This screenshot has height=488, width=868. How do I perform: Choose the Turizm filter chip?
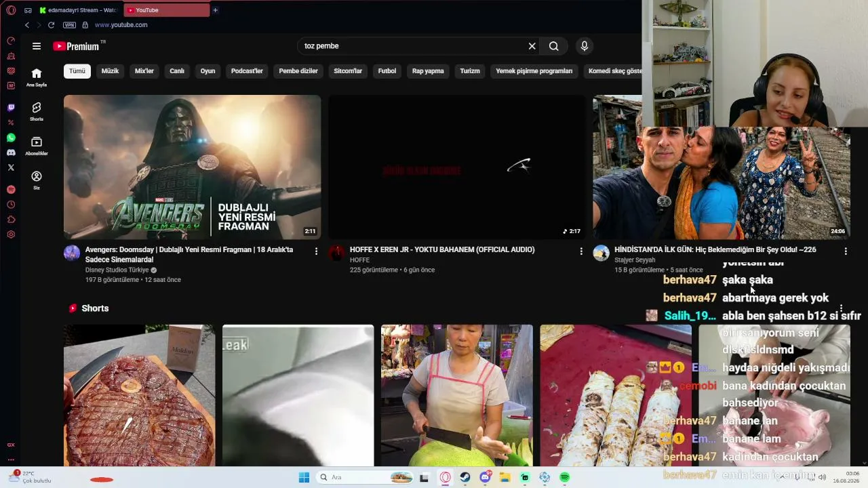pos(470,71)
